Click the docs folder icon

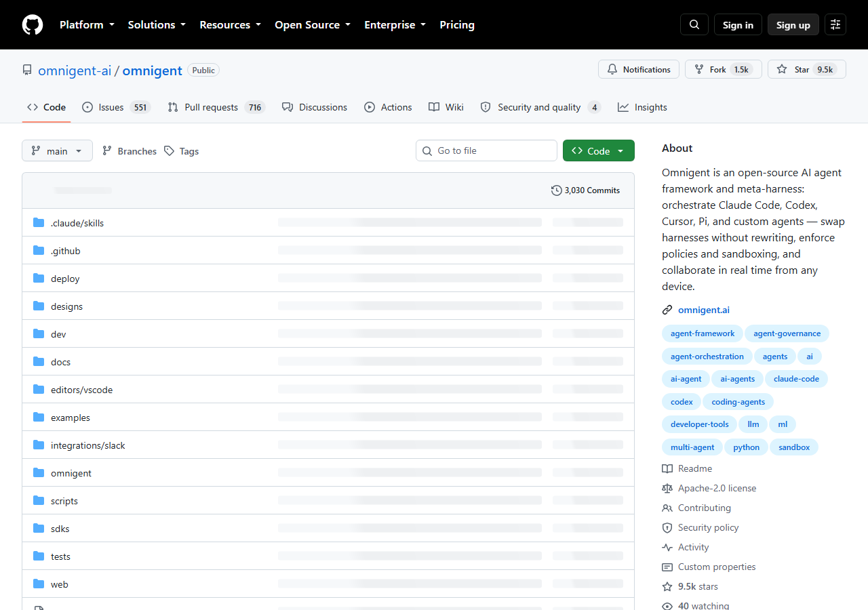coord(39,362)
